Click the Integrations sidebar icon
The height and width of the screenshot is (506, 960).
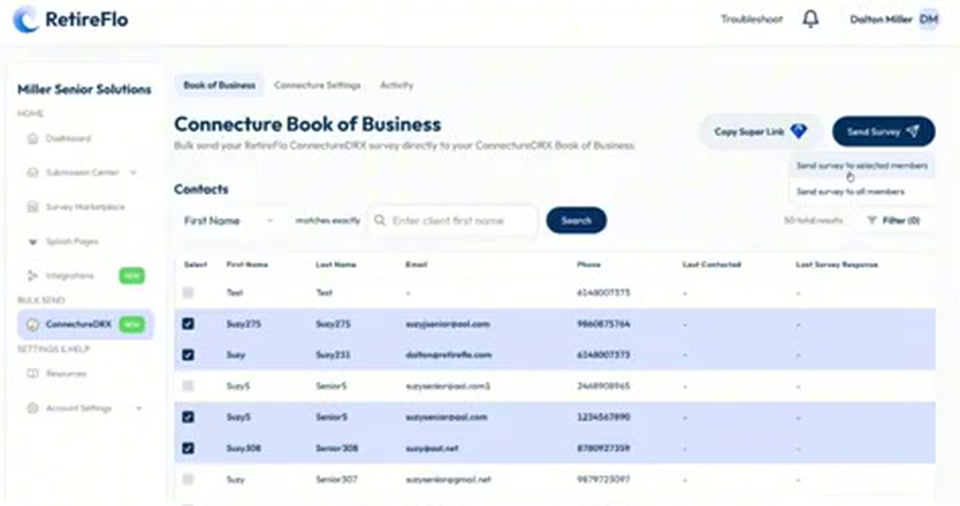(33, 276)
